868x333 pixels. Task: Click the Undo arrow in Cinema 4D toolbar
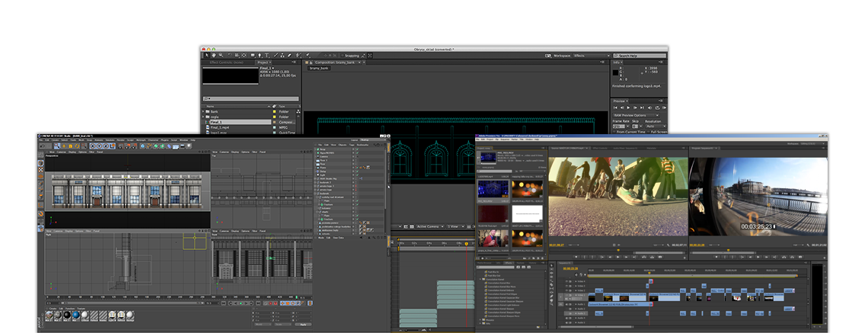43,146
